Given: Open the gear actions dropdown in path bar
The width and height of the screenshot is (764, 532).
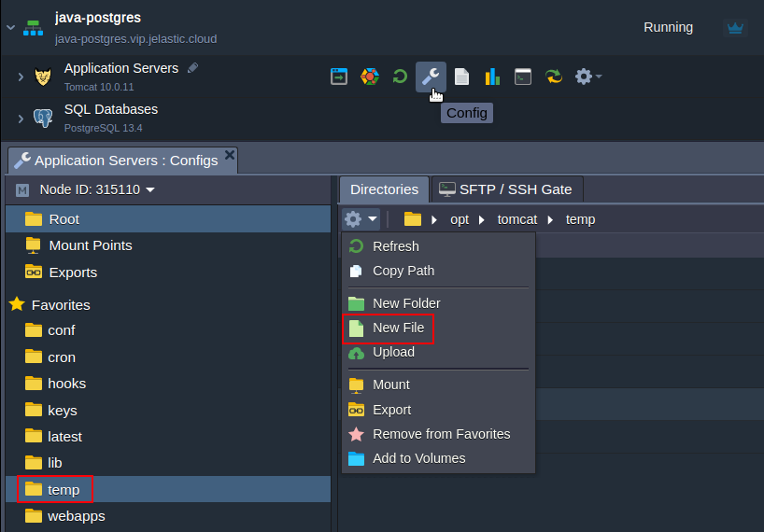Looking at the screenshot, I should click(x=361, y=219).
